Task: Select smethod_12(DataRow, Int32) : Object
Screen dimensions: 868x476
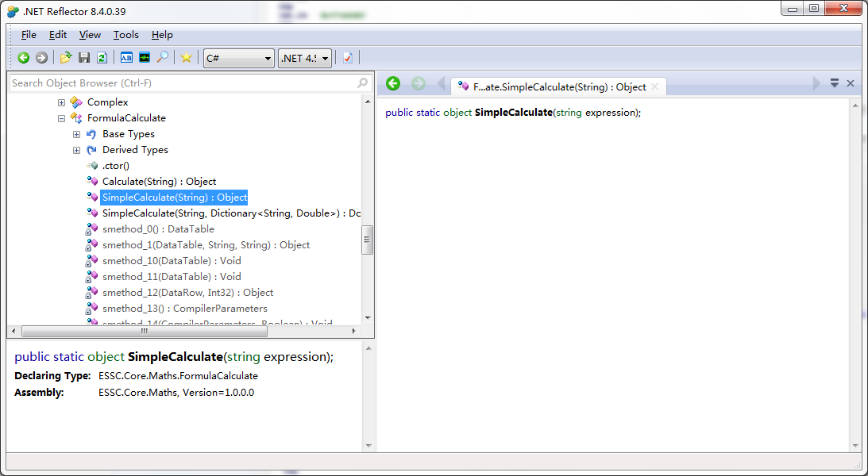Action: click(x=187, y=293)
